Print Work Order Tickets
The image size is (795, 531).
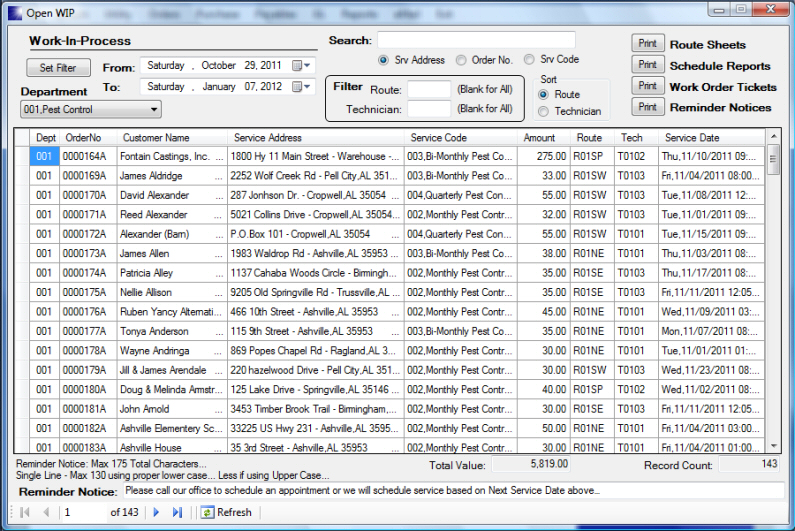tap(647, 86)
